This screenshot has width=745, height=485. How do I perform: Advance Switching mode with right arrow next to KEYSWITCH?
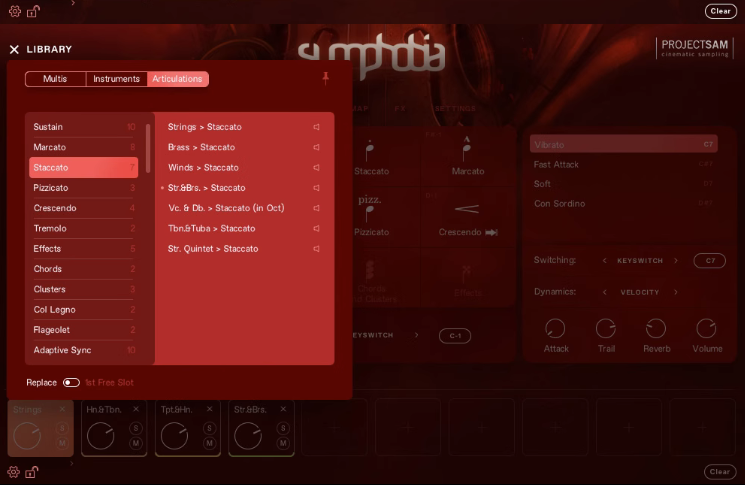tap(676, 260)
